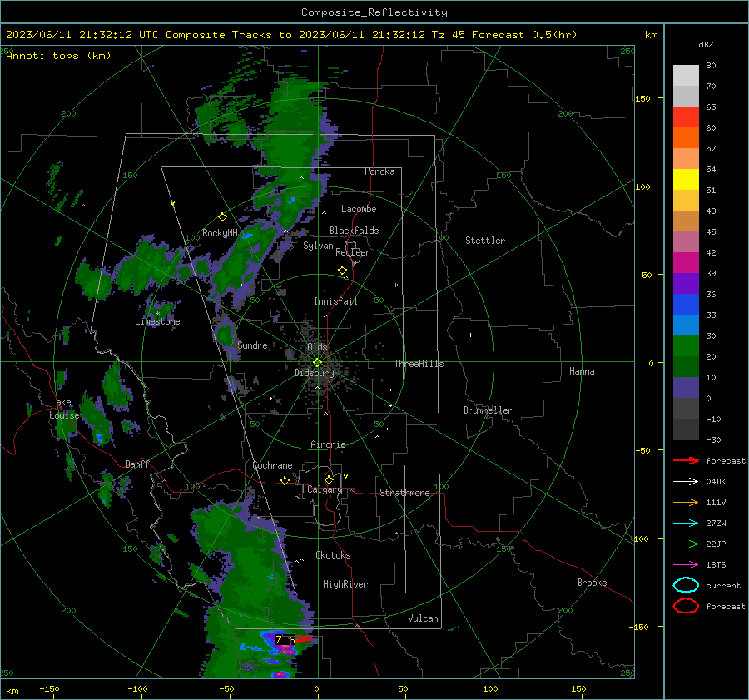Click the 7.6 storm top annotation
The height and width of the screenshot is (700, 749).
(x=285, y=640)
